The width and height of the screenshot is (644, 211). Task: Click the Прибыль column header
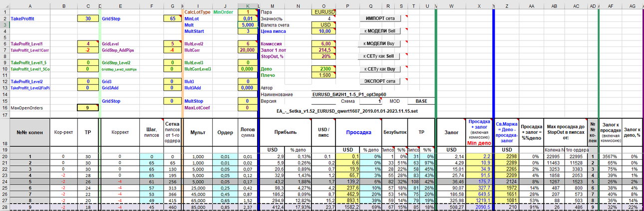click(x=285, y=132)
